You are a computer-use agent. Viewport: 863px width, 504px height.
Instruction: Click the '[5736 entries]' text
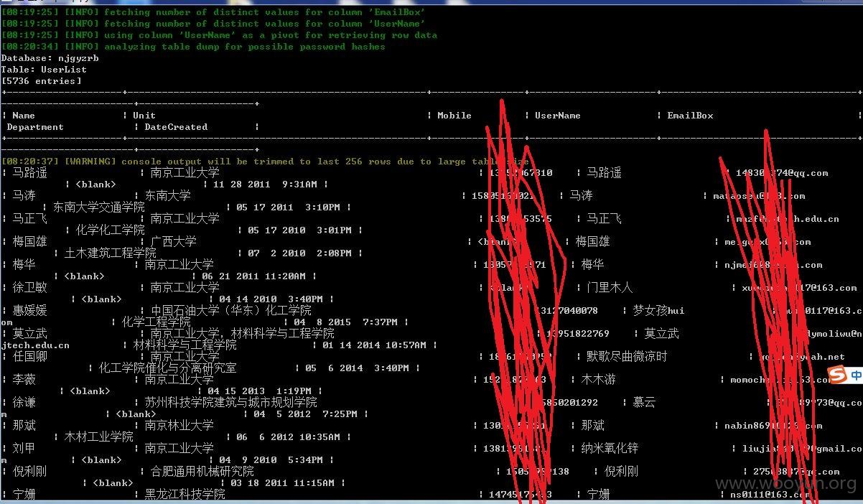pos(42,81)
